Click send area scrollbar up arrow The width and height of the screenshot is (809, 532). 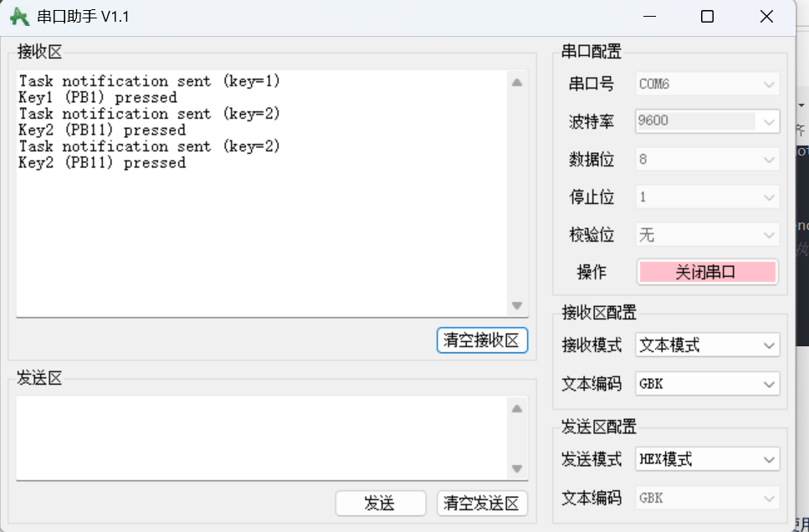[x=517, y=409]
